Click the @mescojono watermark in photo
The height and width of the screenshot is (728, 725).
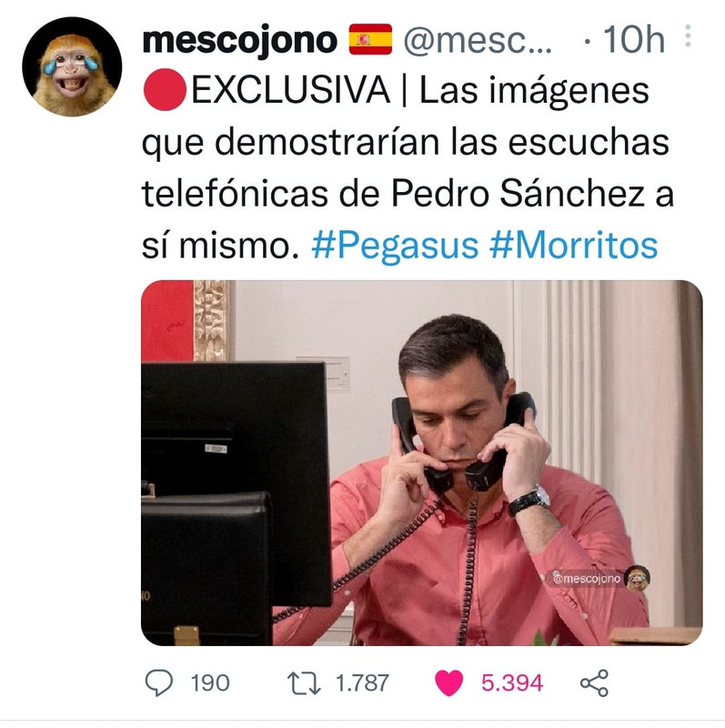[x=587, y=579]
